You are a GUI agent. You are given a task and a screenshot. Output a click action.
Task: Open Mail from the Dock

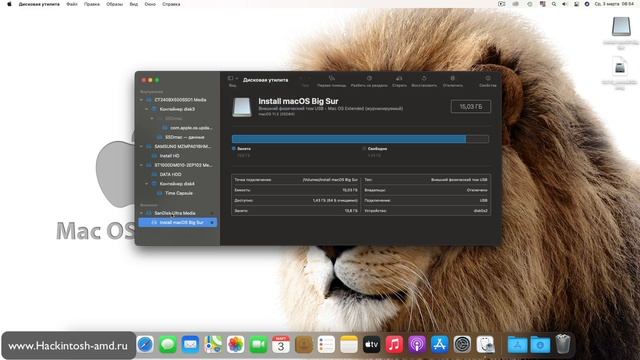pyautogui.click(x=191, y=344)
